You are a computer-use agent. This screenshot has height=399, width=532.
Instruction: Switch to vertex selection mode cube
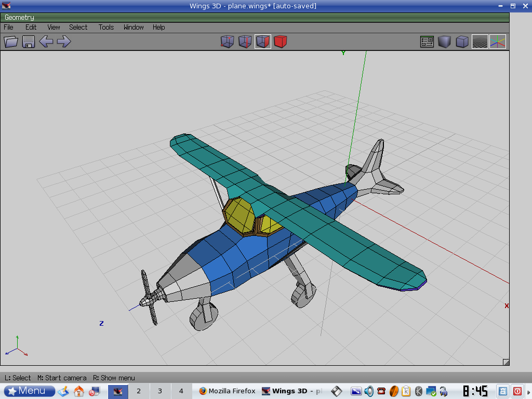(x=228, y=42)
